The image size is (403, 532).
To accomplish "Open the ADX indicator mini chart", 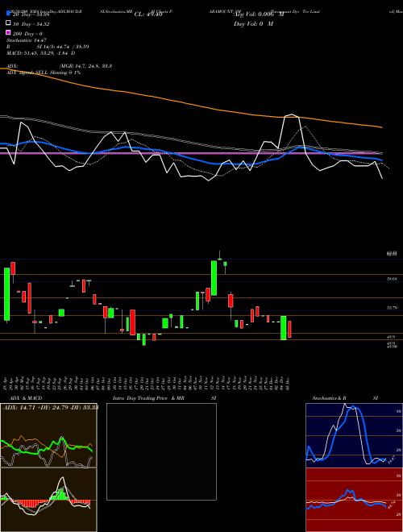I will coord(48,435).
